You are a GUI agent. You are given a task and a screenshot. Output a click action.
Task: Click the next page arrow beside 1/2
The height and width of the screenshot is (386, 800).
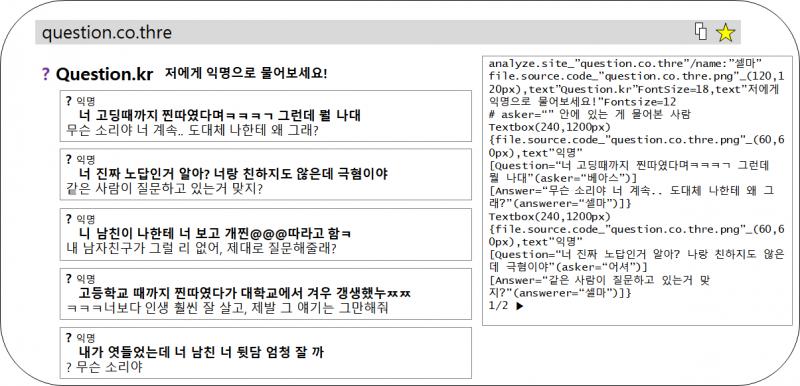pyautogui.click(x=519, y=306)
